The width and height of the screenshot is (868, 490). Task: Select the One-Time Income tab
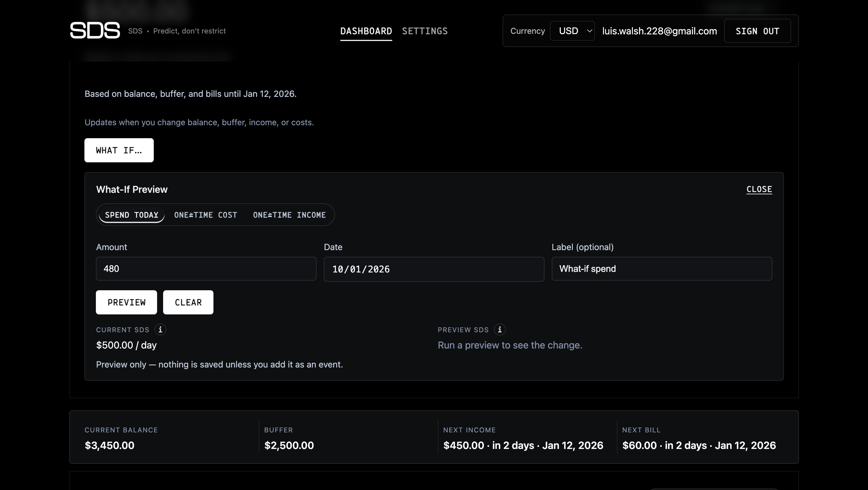[x=289, y=215]
